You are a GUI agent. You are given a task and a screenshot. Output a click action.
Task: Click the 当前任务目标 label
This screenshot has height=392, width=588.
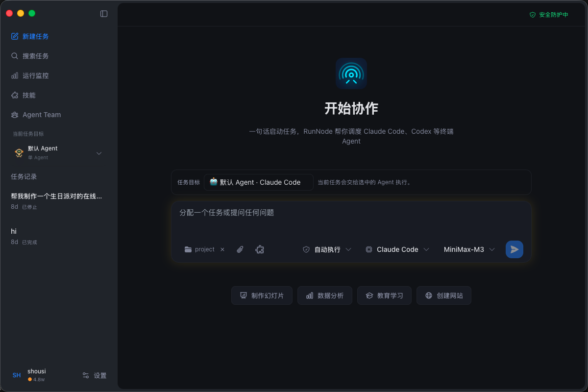coord(28,134)
